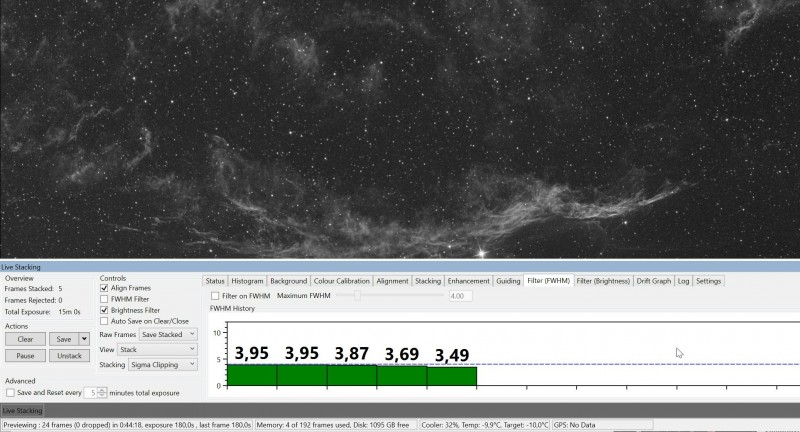This screenshot has height=432, width=800.
Task: Enable the Align Frames checkbox
Action: (x=104, y=288)
